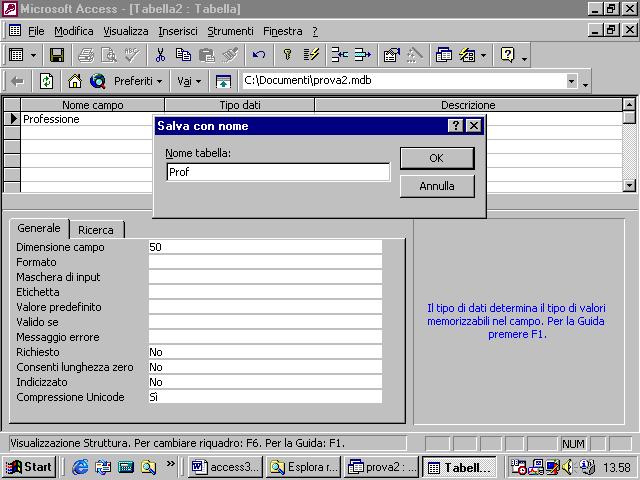
Task: Launch Internet Explorer from quick launch
Action: [x=80, y=467]
